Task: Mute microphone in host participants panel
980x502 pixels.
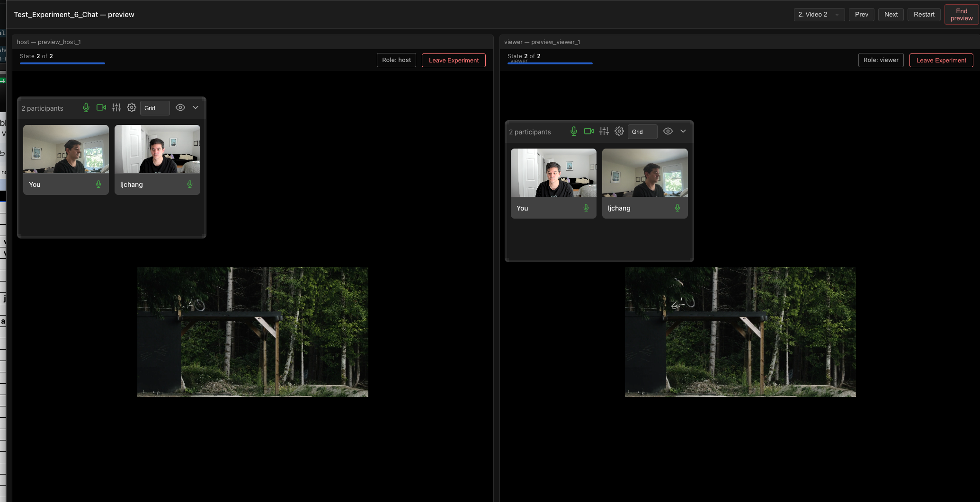Action: click(x=86, y=107)
